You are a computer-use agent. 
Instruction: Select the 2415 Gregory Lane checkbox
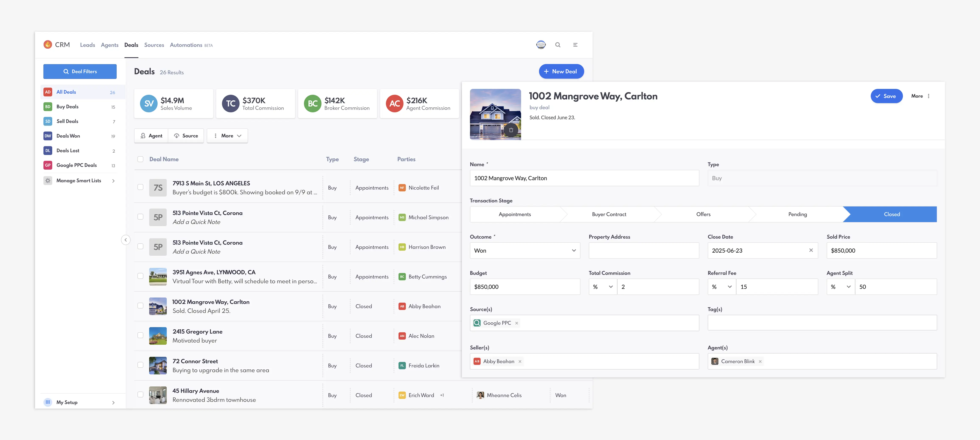point(140,335)
